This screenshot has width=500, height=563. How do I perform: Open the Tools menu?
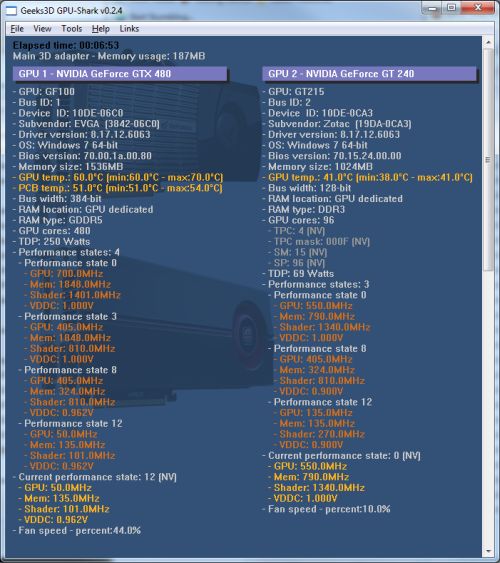pos(71,29)
